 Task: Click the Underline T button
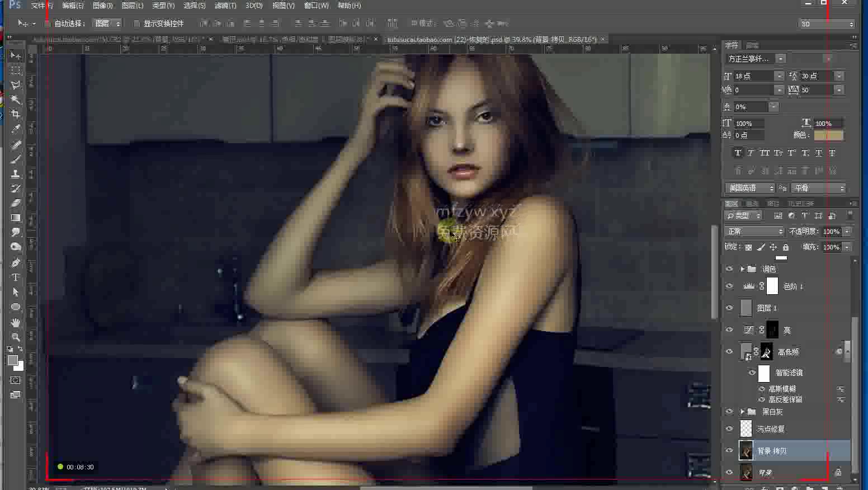coord(818,153)
